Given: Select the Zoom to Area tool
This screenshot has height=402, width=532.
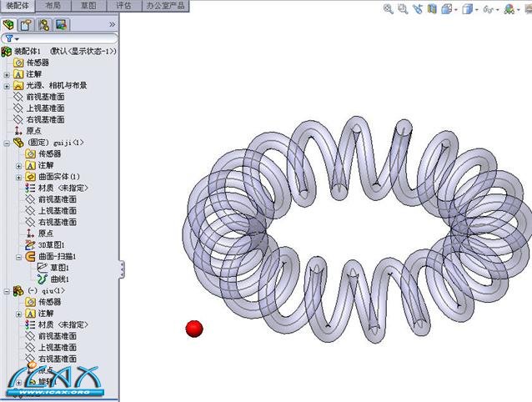Looking at the screenshot, I should point(403,10).
